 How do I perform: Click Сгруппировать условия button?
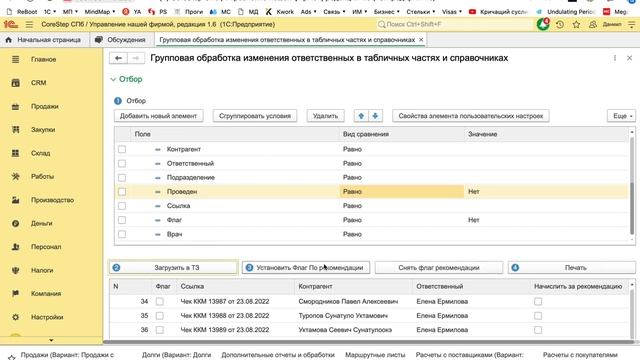255,116
